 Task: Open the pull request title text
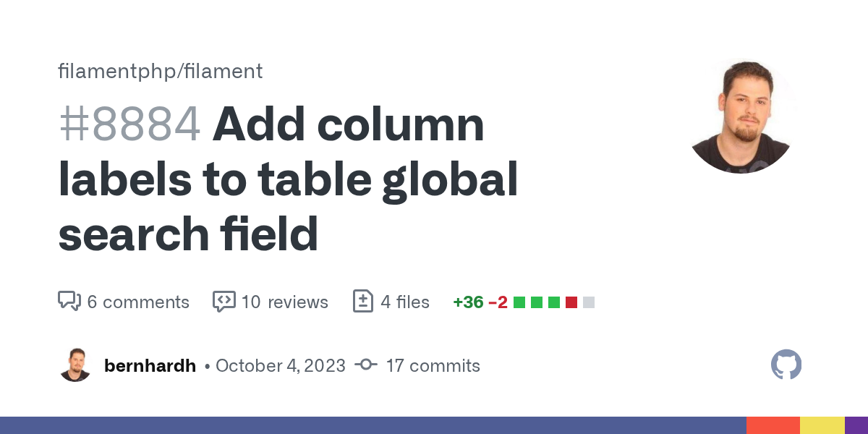click(x=289, y=179)
